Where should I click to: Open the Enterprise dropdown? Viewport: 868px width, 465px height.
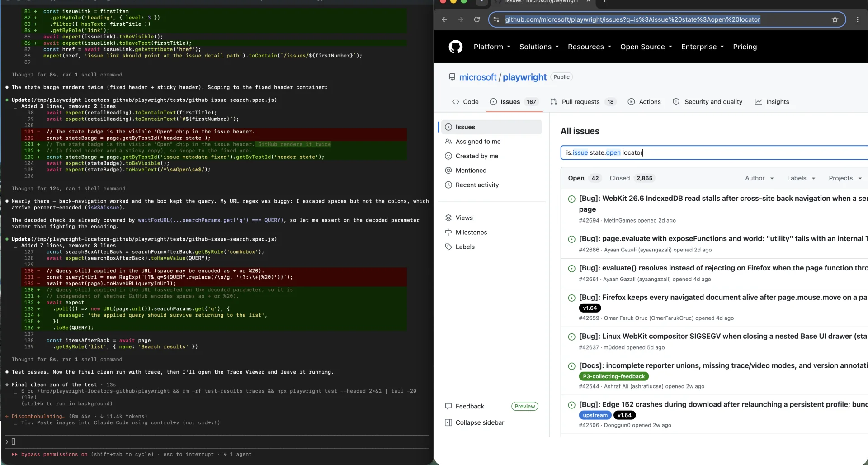click(x=702, y=47)
